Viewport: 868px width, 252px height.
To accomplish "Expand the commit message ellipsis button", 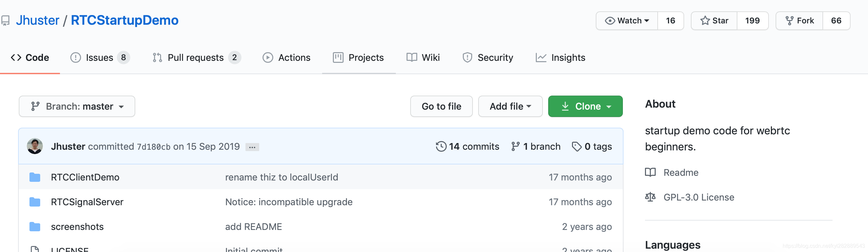I will [252, 147].
